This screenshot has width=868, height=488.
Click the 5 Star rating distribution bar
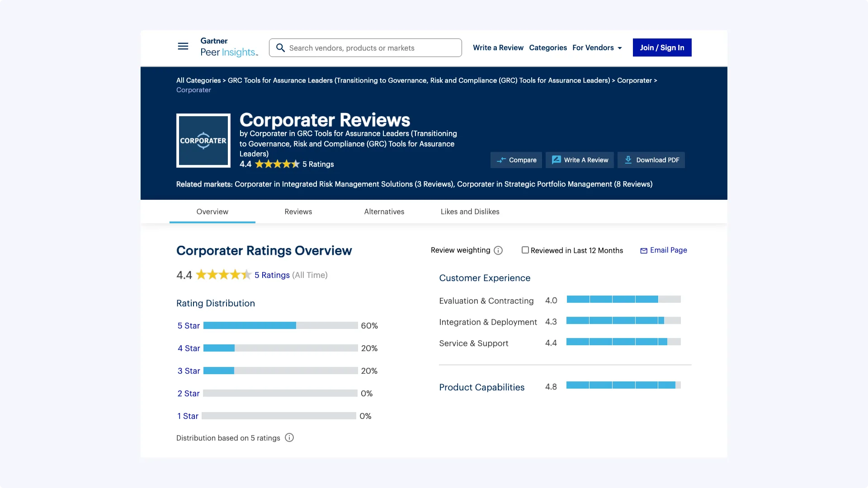[x=280, y=325]
